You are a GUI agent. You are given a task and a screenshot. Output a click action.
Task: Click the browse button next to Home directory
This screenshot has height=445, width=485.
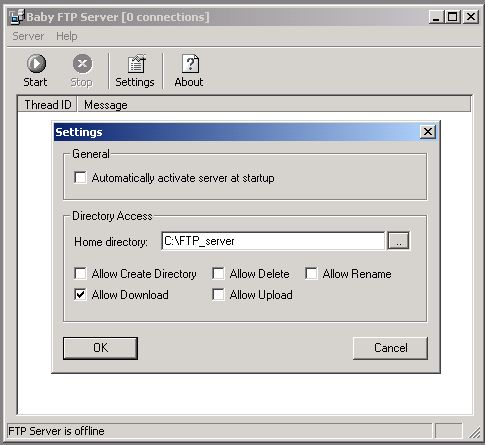(399, 241)
